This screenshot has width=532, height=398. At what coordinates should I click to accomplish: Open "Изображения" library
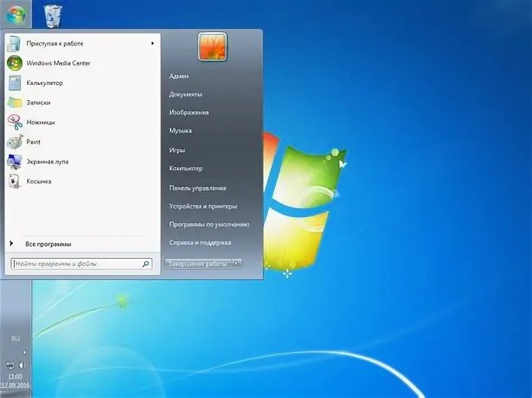coord(189,112)
